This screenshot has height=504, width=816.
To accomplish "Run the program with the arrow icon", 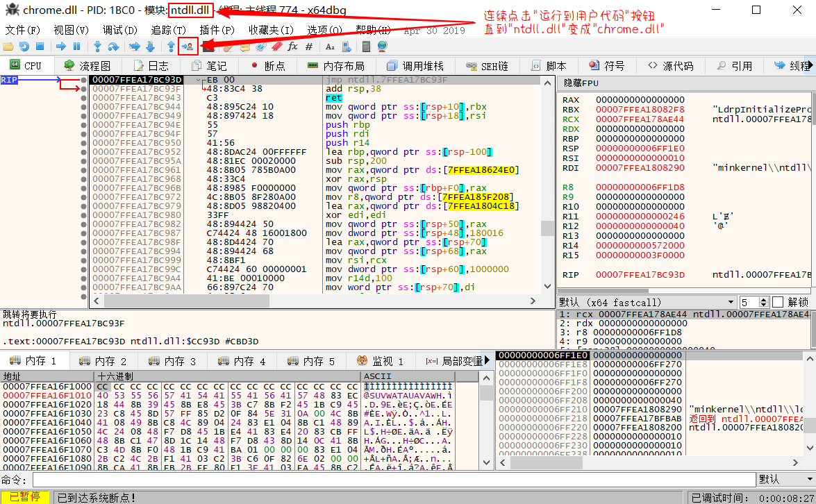I will [x=61, y=47].
